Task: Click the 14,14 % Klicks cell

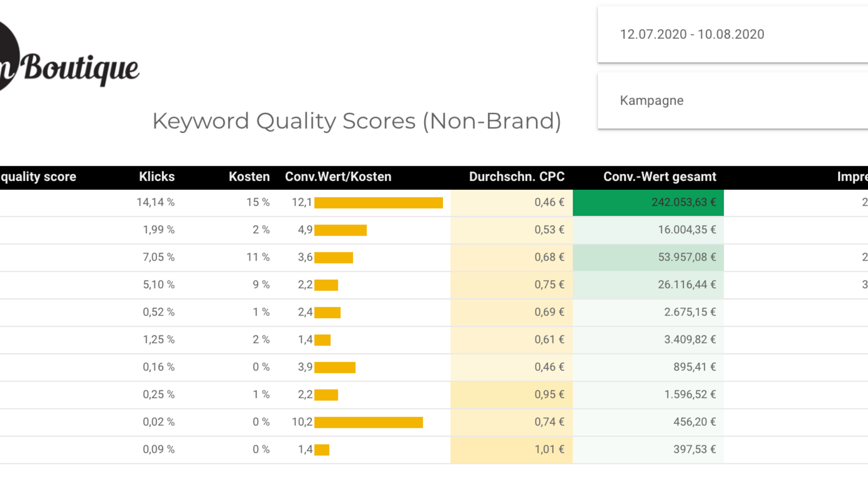Action: pyautogui.click(x=156, y=202)
